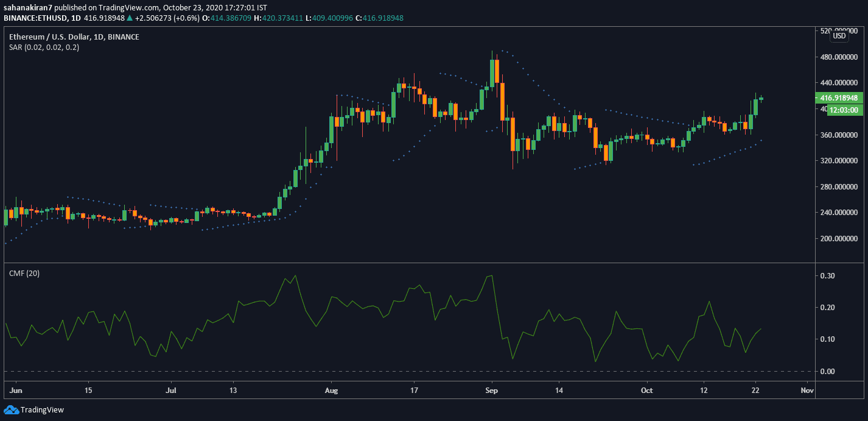Screen dimensions: 868x421
Task: Click the green current price tag 416.918948
Action: 838,97
